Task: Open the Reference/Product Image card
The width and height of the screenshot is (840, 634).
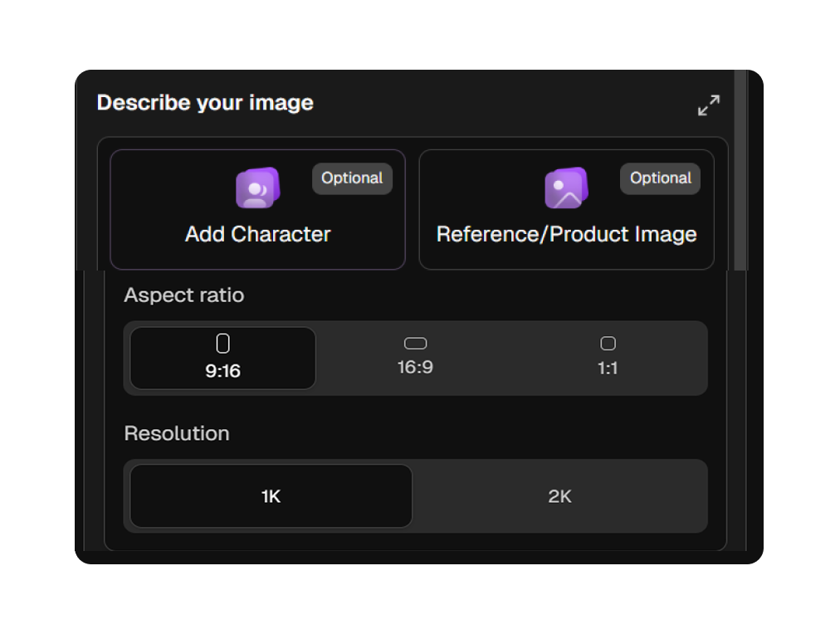Action: coord(566,209)
